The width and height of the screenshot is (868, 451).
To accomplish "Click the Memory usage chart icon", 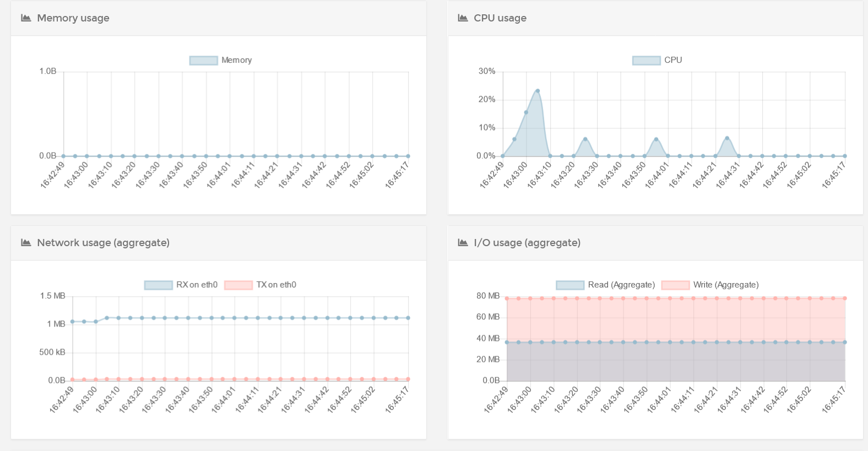I will tap(26, 18).
